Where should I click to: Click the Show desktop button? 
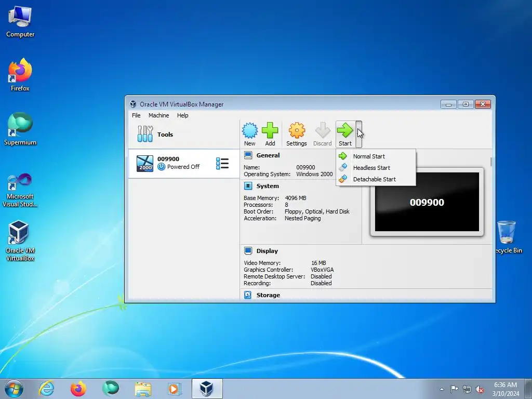click(528, 389)
